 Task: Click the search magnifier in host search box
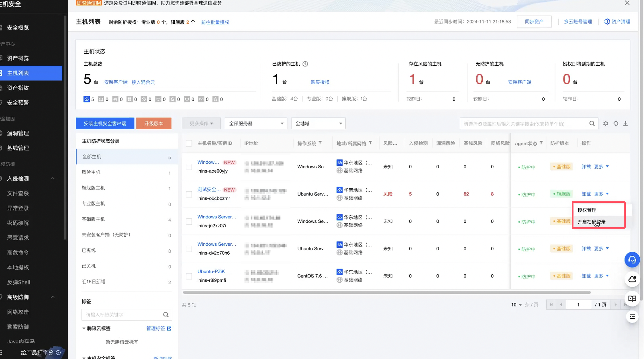(x=592, y=123)
